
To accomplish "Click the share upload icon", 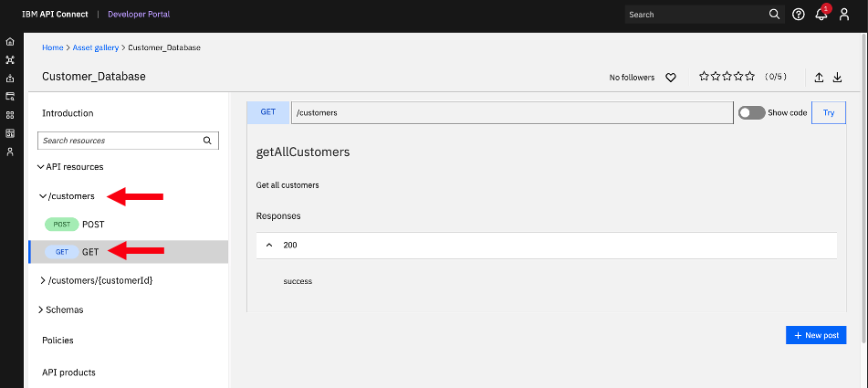I will pos(820,78).
